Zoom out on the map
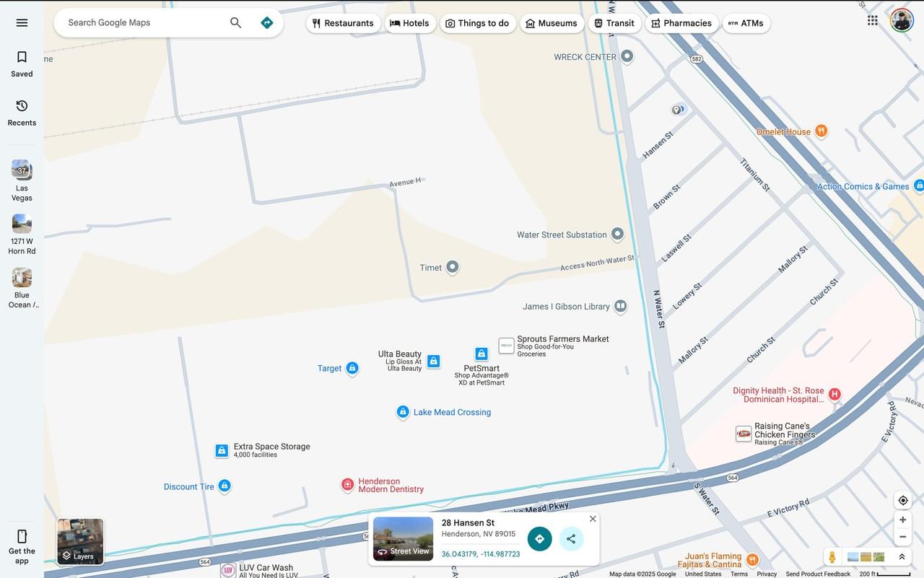The height and width of the screenshot is (578, 924). (902, 537)
